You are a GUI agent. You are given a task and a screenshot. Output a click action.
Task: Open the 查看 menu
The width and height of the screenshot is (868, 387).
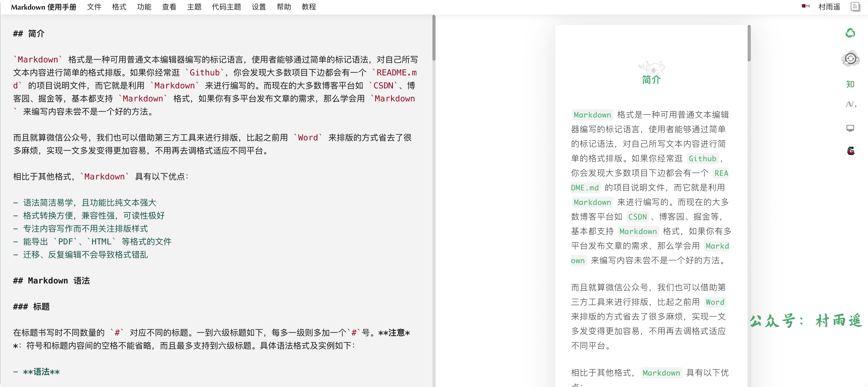tap(169, 7)
